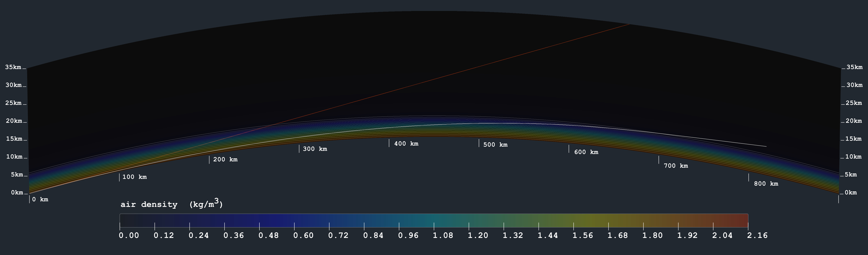Click the "700 km" distance label
868x255 pixels.
coord(676,166)
